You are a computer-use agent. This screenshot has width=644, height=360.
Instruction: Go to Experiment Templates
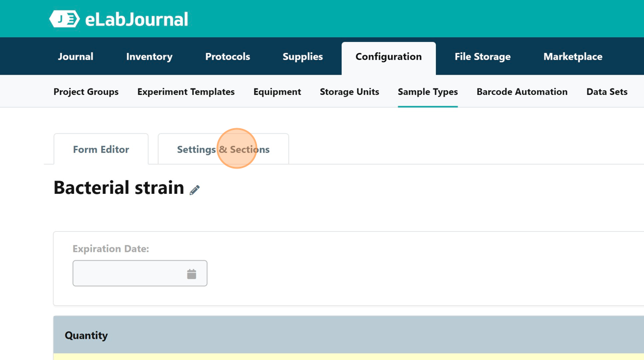pyautogui.click(x=186, y=91)
